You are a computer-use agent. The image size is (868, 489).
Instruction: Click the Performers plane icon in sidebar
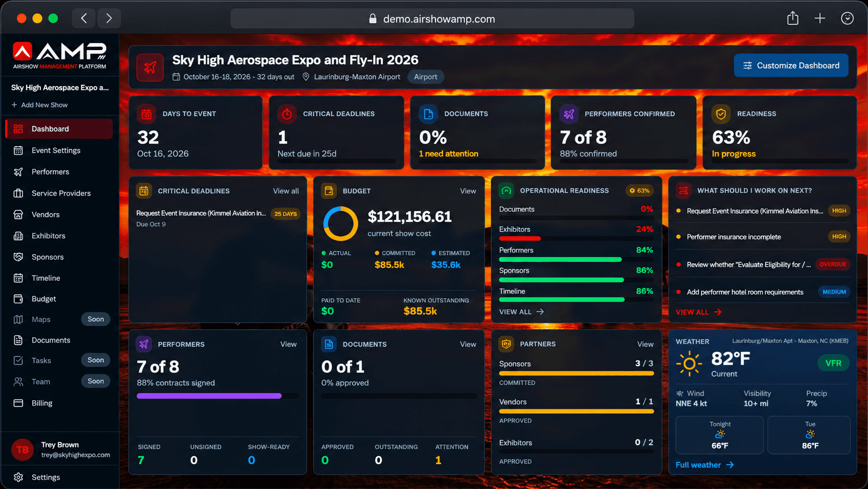click(18, 172)
